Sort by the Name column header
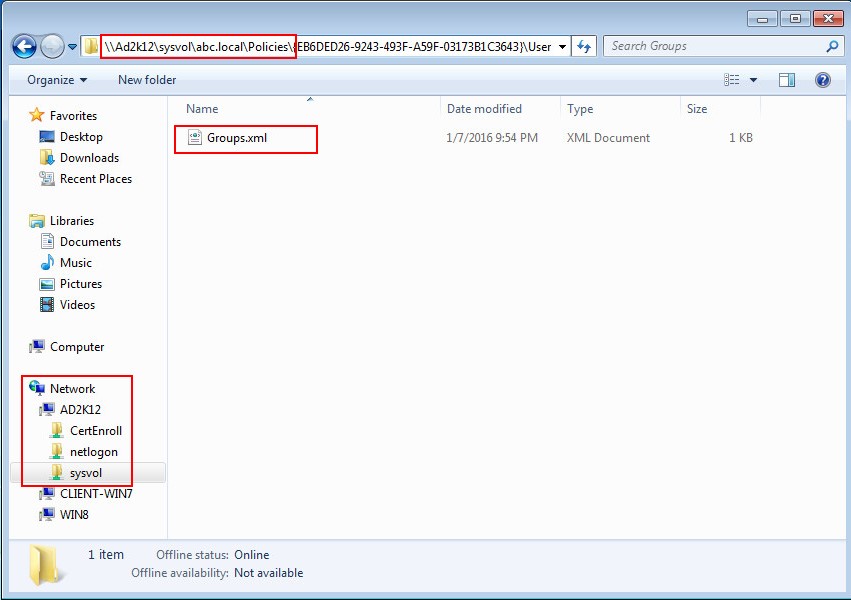851x600 pixels. [202, 108]
